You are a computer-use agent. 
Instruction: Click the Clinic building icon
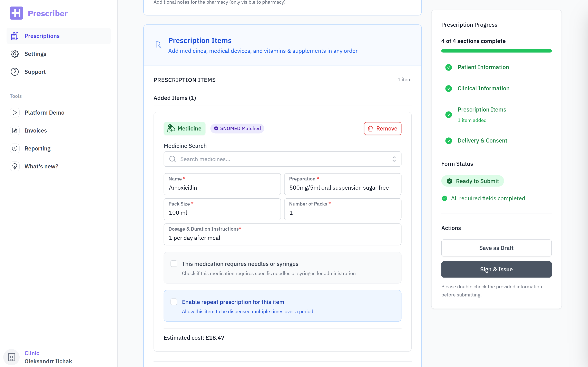11,357
